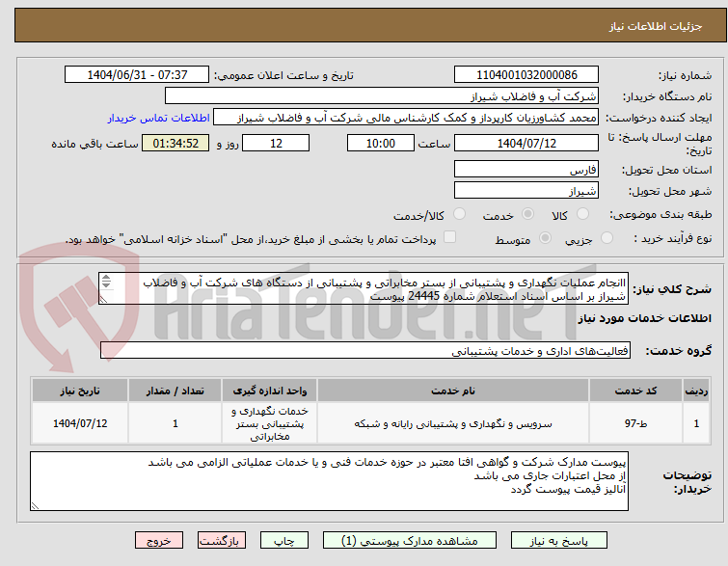Select the کالا/خدمت radio button
728x566 pixels.
pyautogui.click(x=459, y=214)
